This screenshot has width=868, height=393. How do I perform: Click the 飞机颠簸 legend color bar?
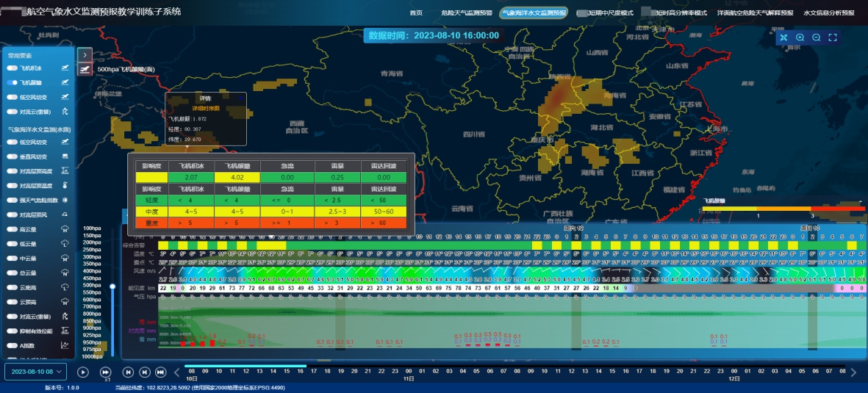[783, 209]
